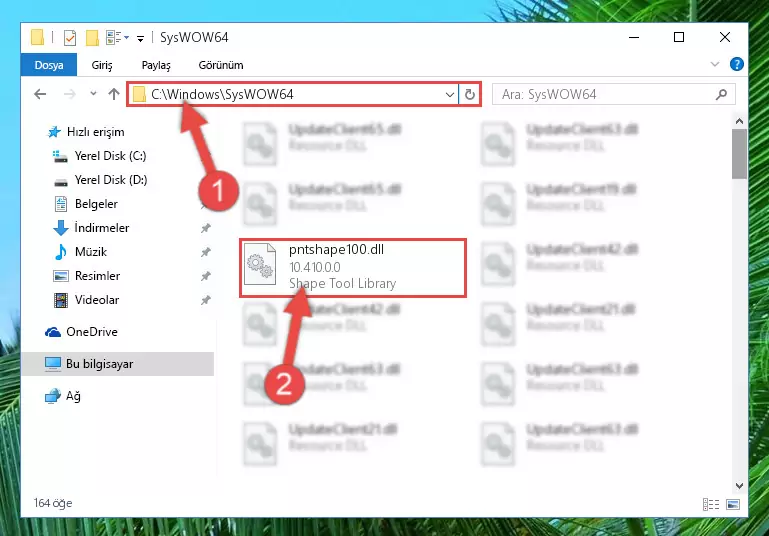Select the pntshape100.dll file name

336,250
